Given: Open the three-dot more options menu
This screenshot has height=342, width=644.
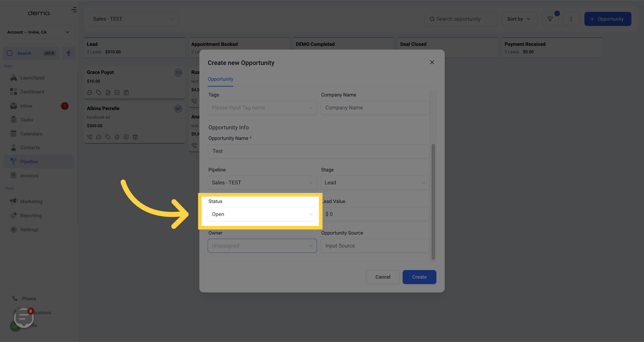Looking at the screenshot, I should click(571, 19).
